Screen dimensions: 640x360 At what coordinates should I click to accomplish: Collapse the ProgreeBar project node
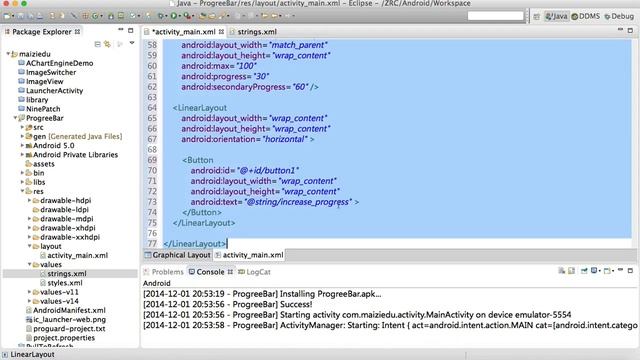pyautogui.click(x=15, y=118)
